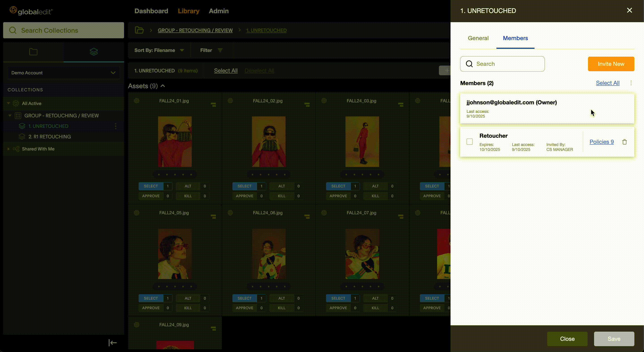
Task: Click the breadcrumb root folder icon
Action: pos(139,30)
